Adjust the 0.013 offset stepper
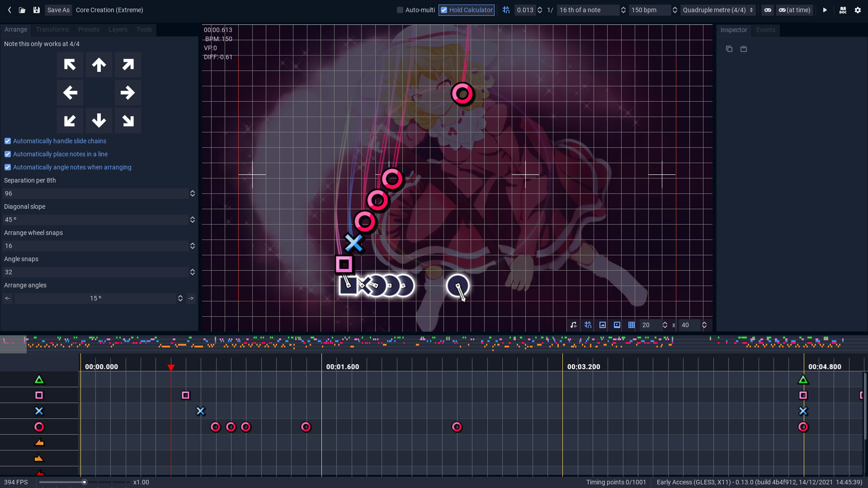The height and width of the screenshot is (488, 868). tap(540, 10)
